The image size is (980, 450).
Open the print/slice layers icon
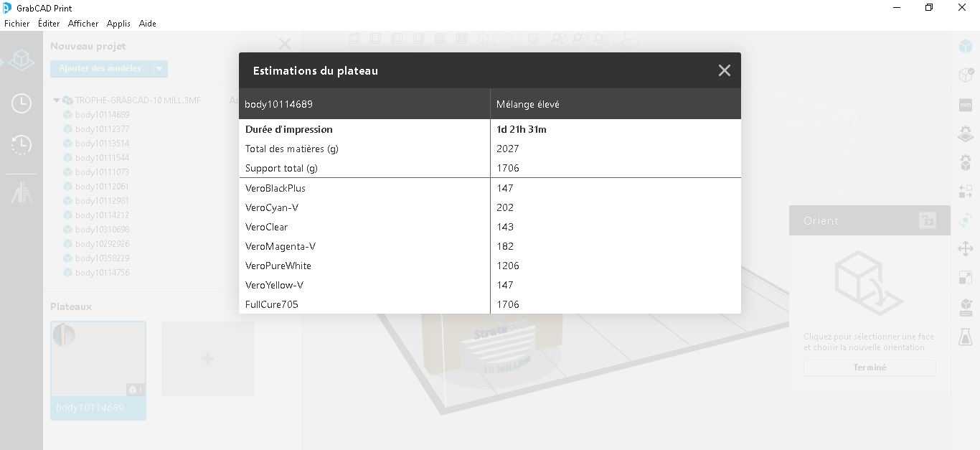[x=966, y=307]
